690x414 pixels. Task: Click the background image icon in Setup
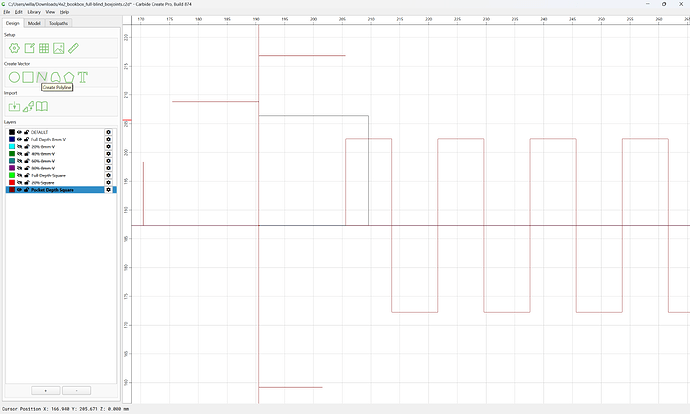click(59, 48)
